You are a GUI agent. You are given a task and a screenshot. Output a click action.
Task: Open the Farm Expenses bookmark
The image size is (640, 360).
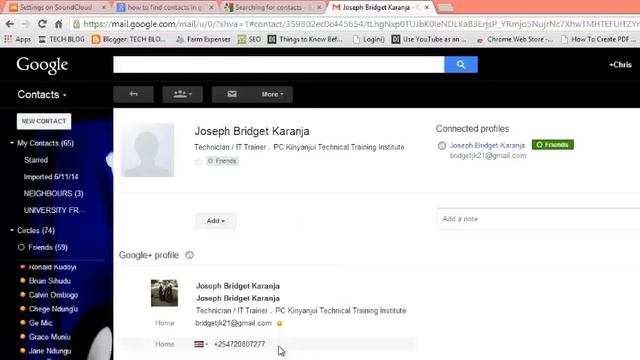203,39
